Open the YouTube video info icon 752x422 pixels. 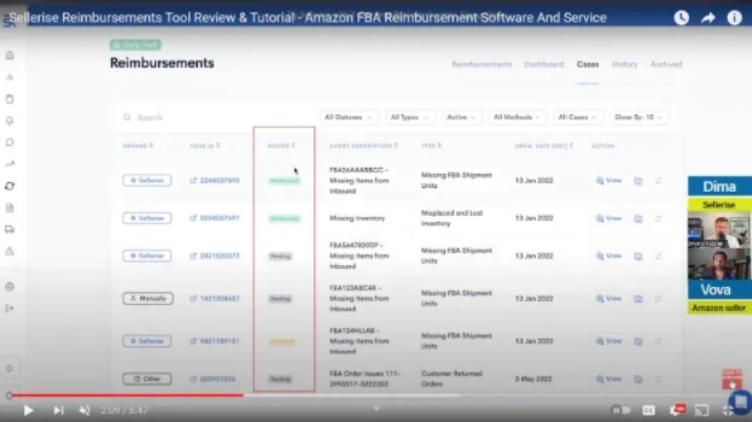(x=734, y=18)
